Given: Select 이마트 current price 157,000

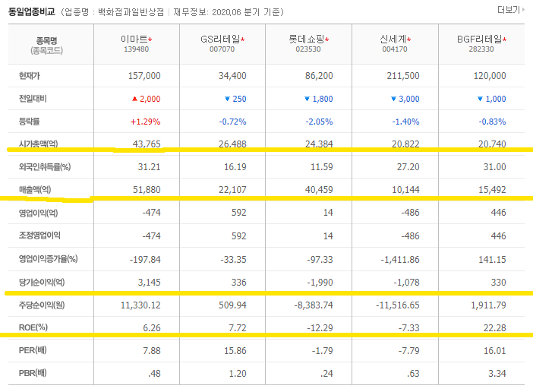Looking at the screenshot, I should (144, 76).
